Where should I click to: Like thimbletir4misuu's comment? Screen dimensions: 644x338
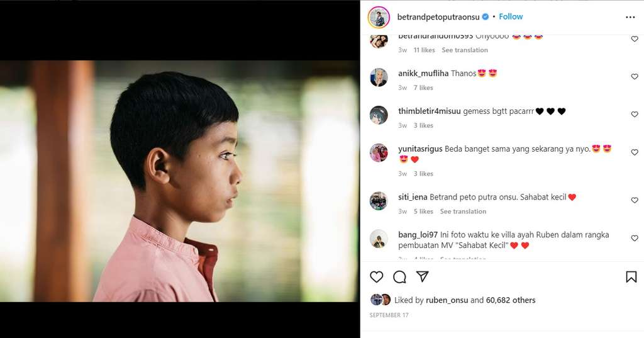[634, 115]
